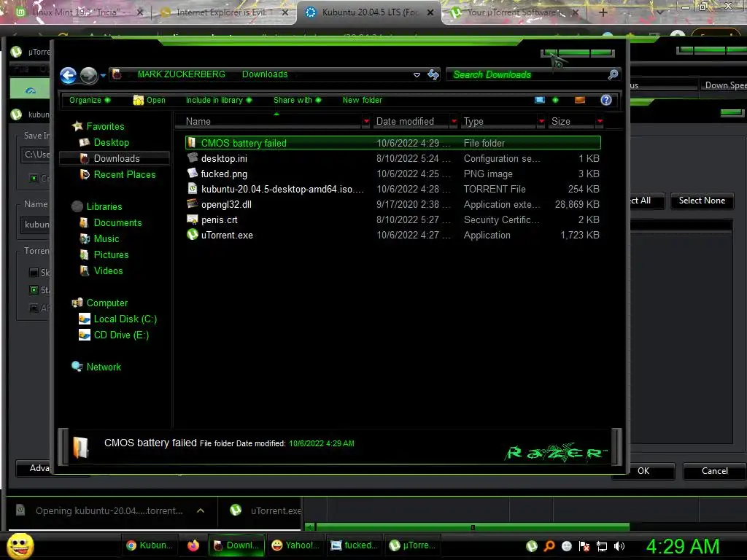The width and height of the screenshot is (747, 560).
Task: Open the help icon
Action: pyautogui.click(x=606, y=100)
